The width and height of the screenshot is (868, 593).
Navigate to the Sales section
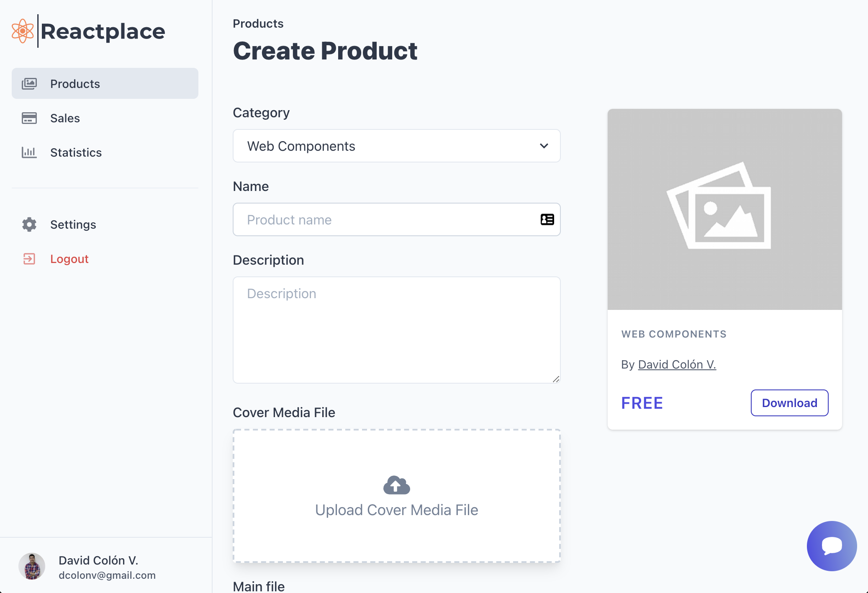click(x=65, y=118)
